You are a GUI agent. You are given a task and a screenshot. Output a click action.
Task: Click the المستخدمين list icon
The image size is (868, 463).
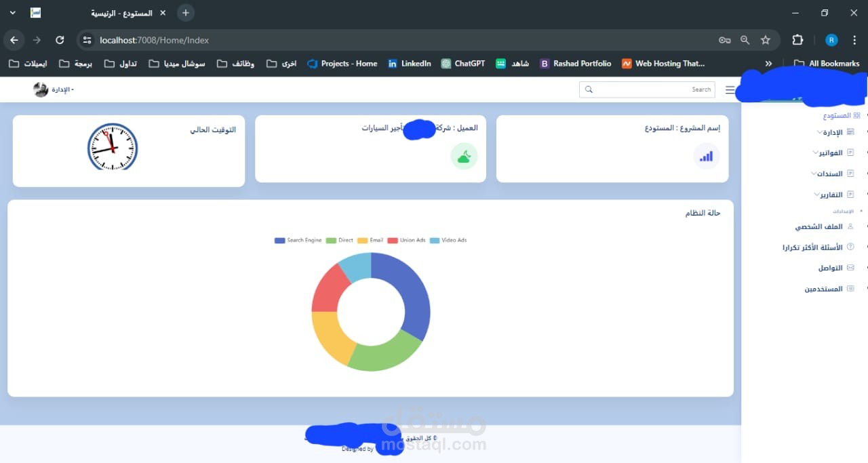(x=851, y=289)
